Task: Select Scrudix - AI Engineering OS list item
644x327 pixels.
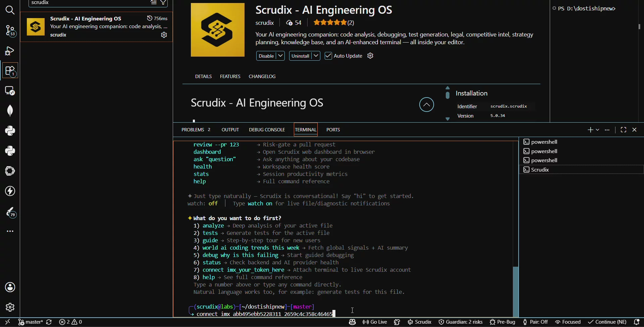Action: point(97,27)
